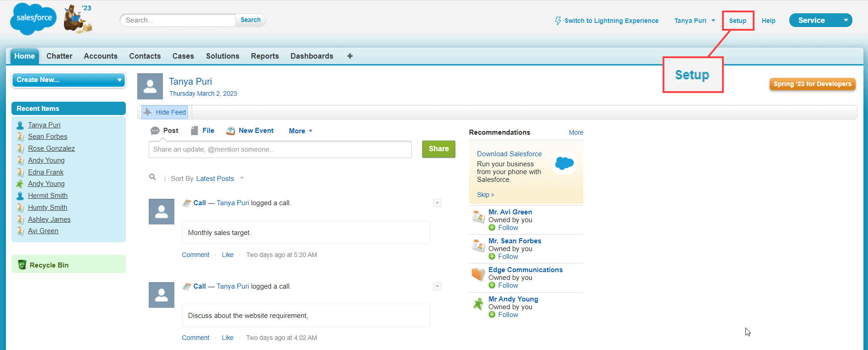Open the Reports tab

coord(265,56)
